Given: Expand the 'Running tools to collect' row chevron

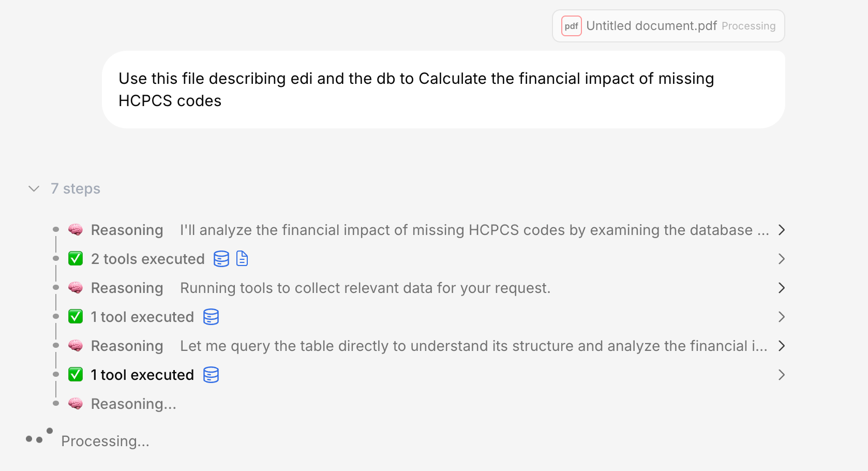Looking at the screenshot, I should (x=782, y=288).
